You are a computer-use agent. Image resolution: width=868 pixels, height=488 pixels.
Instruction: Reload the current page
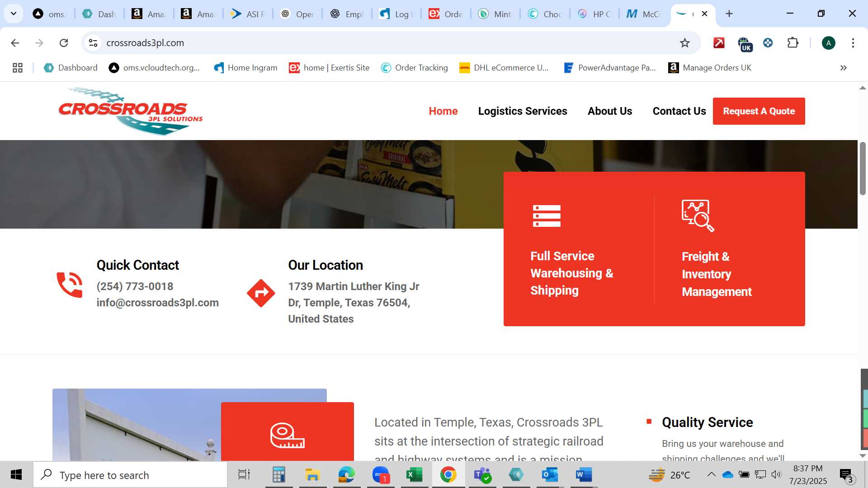pos(64,43)
